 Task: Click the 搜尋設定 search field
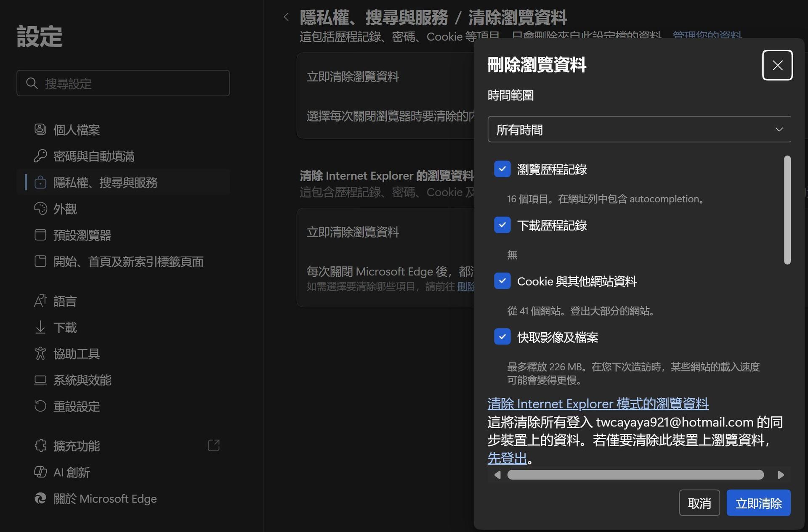pyautogui.click(x=123, y=83)
